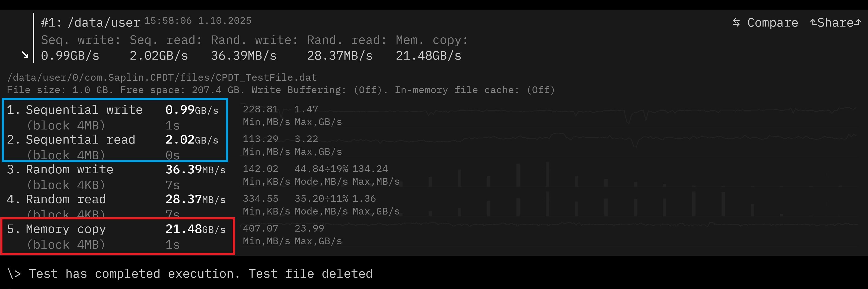
Task: Click the Mem. copy summary value 21.48GB/s
Action: click(x=428, y=56)
